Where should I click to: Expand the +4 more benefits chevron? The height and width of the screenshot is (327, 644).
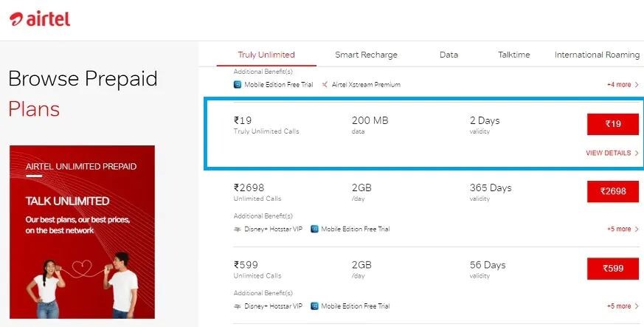(x=623, y=85)
